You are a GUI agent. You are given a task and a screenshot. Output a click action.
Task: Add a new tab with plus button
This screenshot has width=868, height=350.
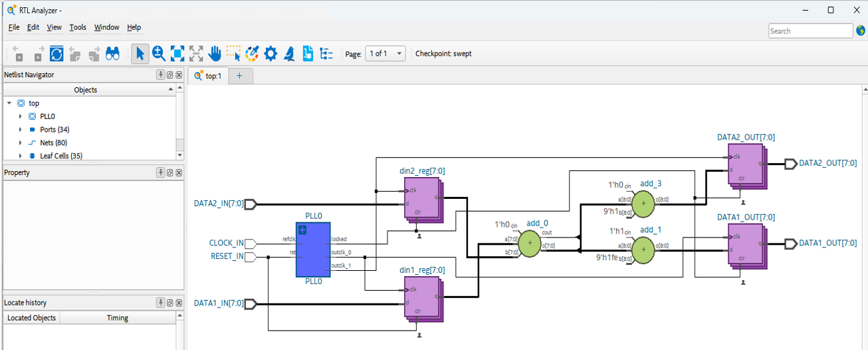point(239,76)
